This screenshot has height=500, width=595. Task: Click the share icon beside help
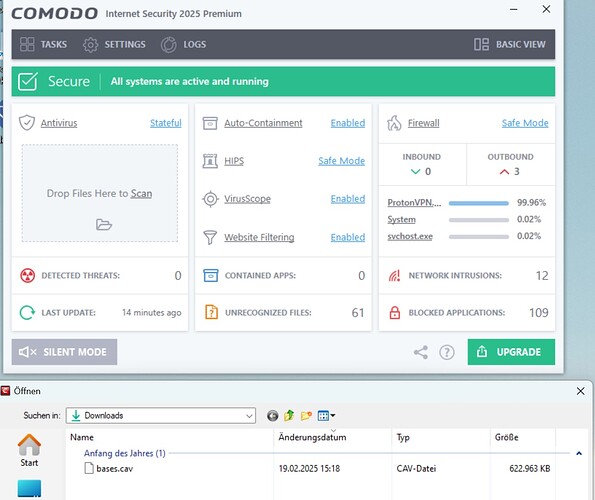tap(420, 352)
